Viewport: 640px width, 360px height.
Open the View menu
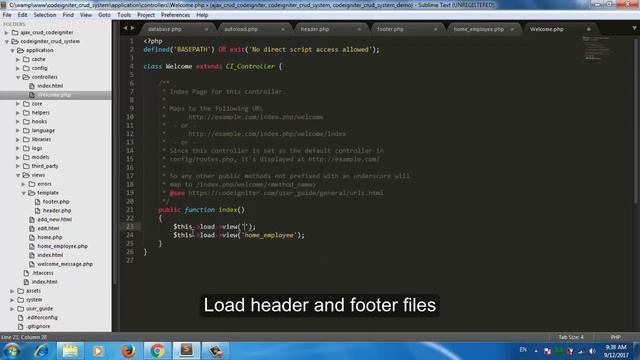86,15
